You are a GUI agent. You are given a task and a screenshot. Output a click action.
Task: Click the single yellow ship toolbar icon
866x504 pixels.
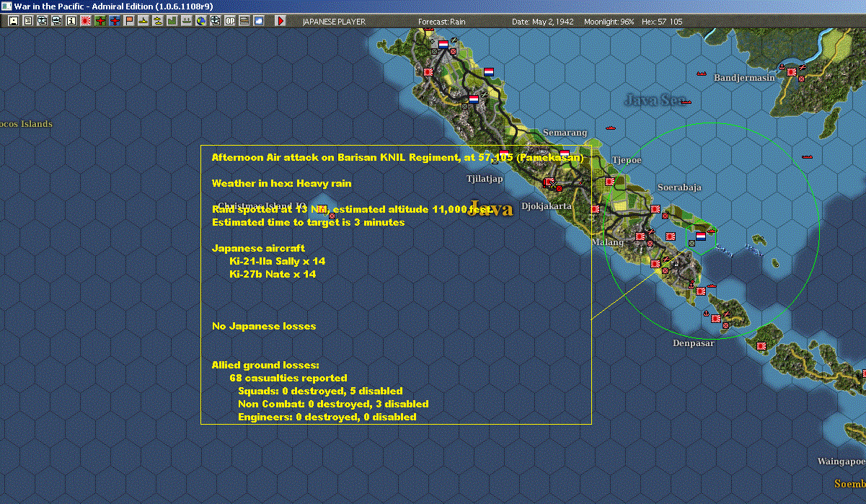pos(143,21)
